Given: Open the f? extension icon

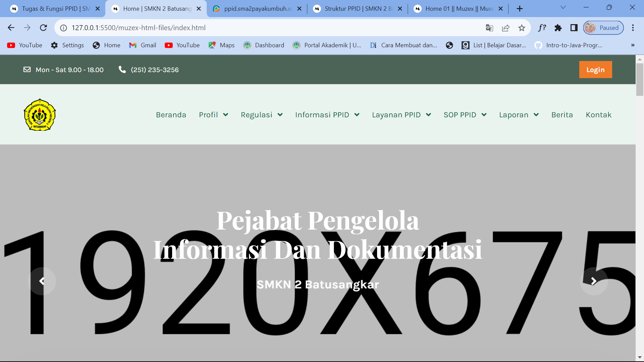Looking at the screenshot, I should 542,28.
